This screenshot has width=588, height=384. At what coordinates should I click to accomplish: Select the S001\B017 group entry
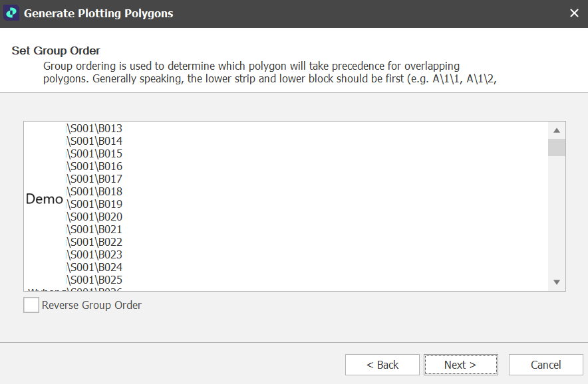[x=94, y=179]
